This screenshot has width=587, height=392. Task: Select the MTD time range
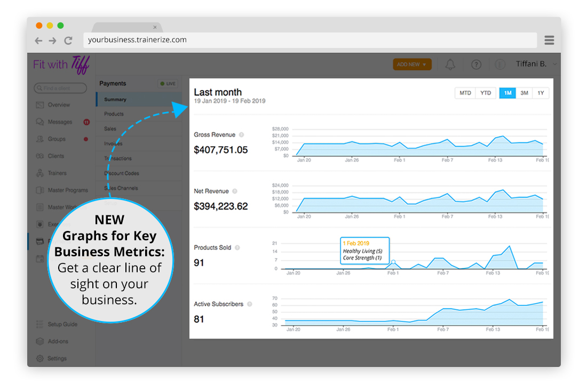coord(465,93)
